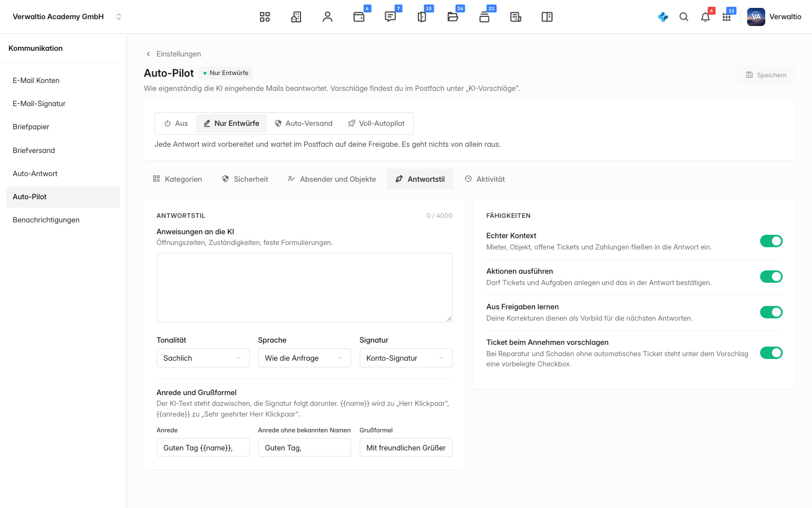Open the wallet icon with badge 4
This screenshot has width=812, height=508.
359,17
